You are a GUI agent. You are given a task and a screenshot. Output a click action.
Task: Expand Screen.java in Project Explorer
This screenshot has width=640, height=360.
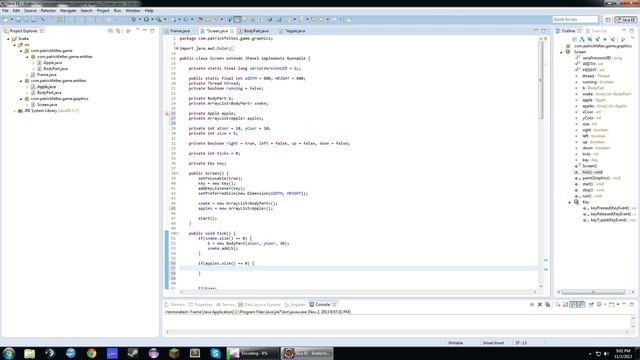pos(27,105)
